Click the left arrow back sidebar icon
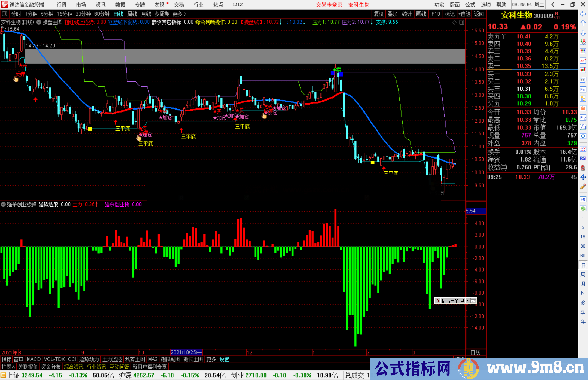The image size is (588, 380). click(583, 14)
